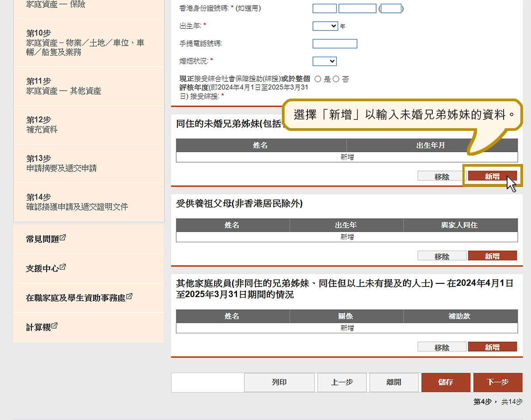The image size is (531, 420).
Task: Open 支援中心 external link icon
Action: tap(63, 267)
